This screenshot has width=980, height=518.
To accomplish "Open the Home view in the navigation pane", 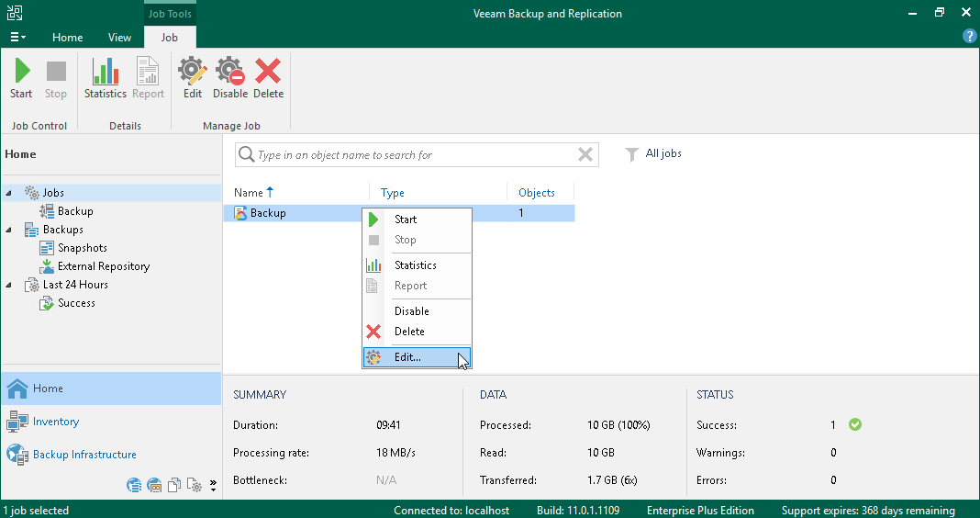I will [x=111, y=388].
